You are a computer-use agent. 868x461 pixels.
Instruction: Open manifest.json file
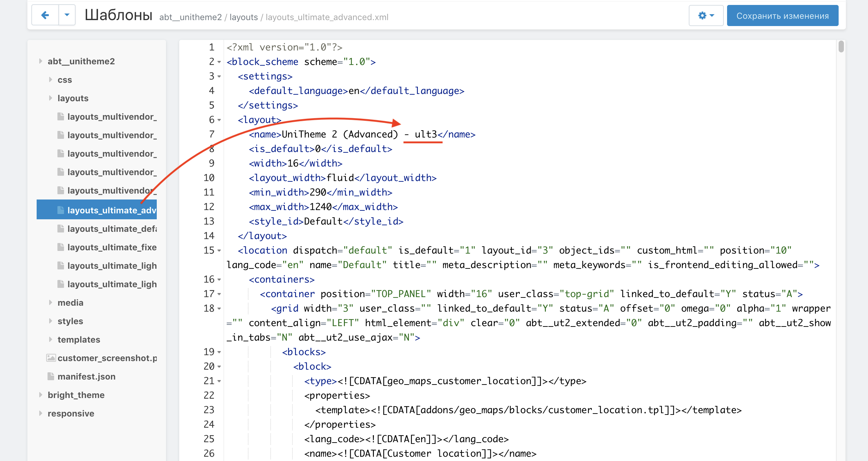point(86,377)
